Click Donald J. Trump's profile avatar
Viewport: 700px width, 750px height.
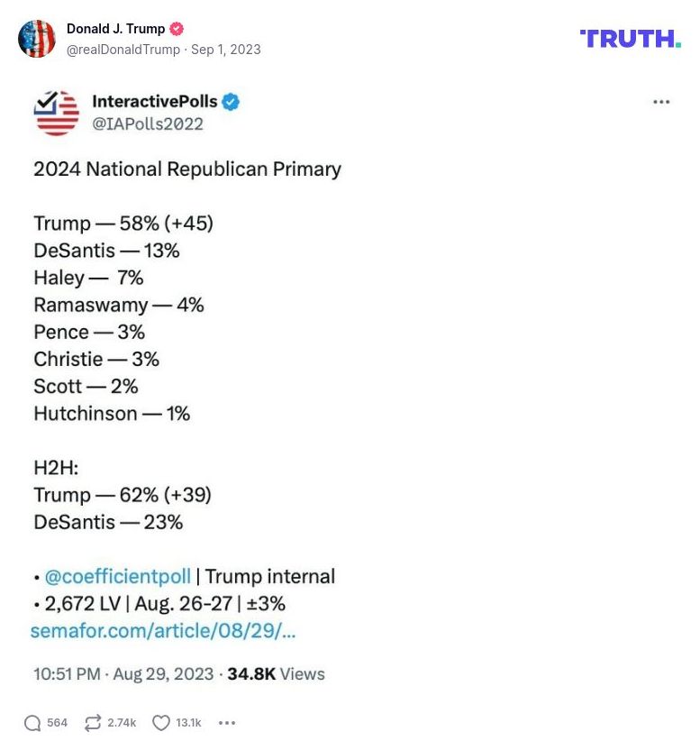pos(37,40)
